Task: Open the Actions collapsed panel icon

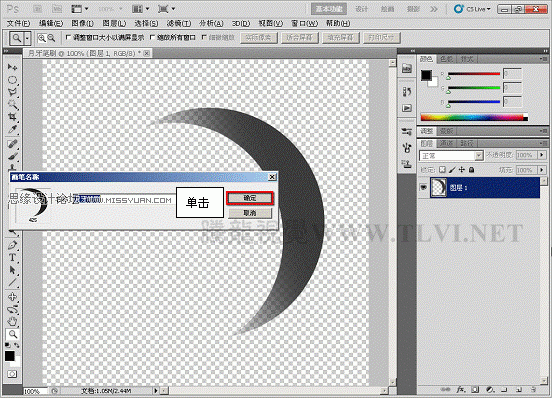Action: click(x=407, y=108)
